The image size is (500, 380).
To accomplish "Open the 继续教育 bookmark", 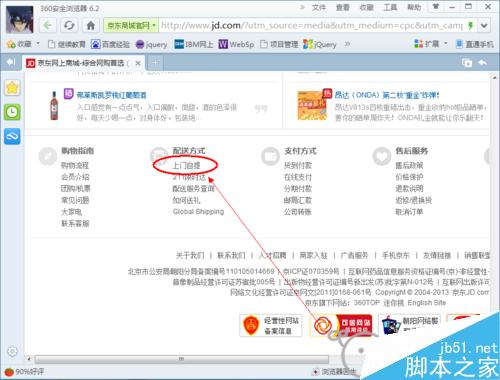I will coord(67,44).
